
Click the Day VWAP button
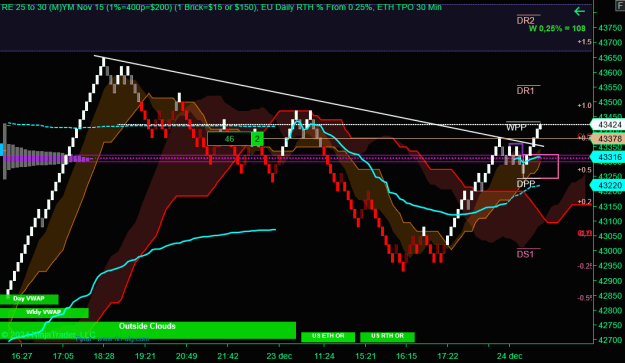pyautogui.click(x=29, y=299)
